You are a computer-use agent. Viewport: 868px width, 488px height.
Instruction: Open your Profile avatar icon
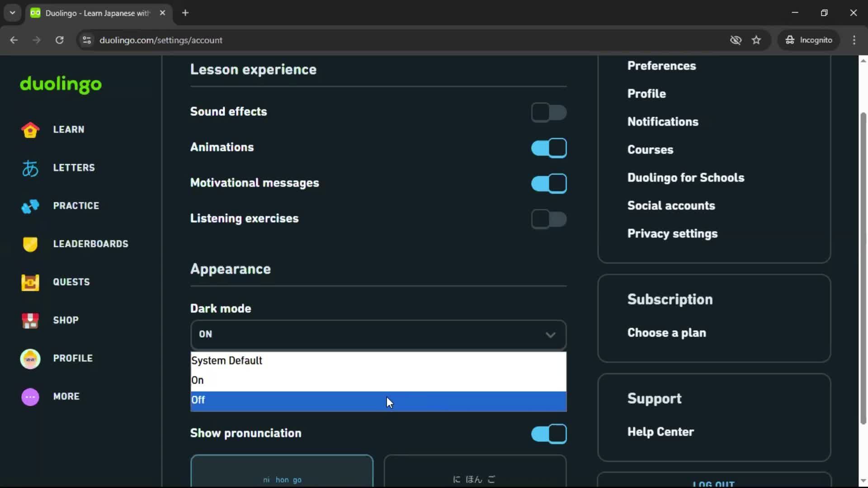[30, 358]
